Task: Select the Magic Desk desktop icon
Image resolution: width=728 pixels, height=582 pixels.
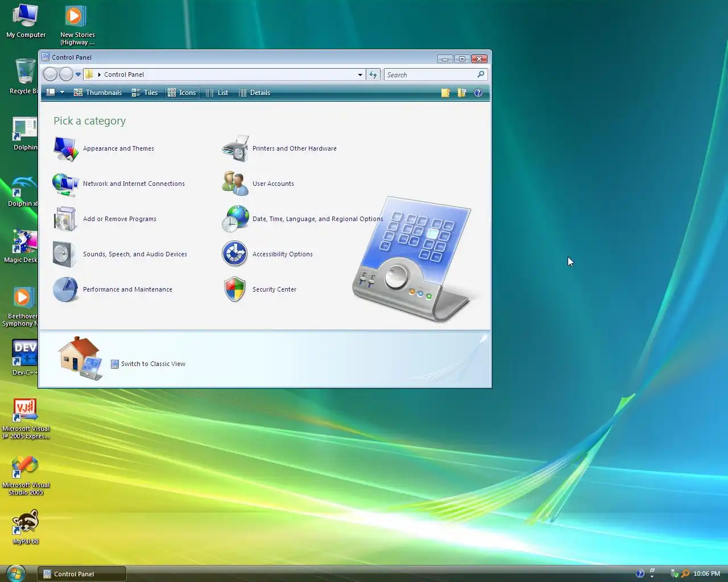Action: [x=21, y=246]
